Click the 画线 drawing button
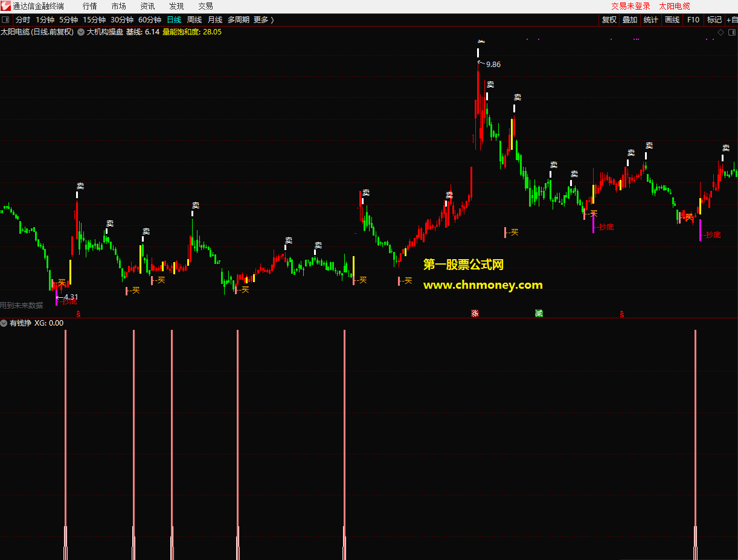Image resolution: width=738 pixels, height=560 pixels. click(x=672, y=20)
